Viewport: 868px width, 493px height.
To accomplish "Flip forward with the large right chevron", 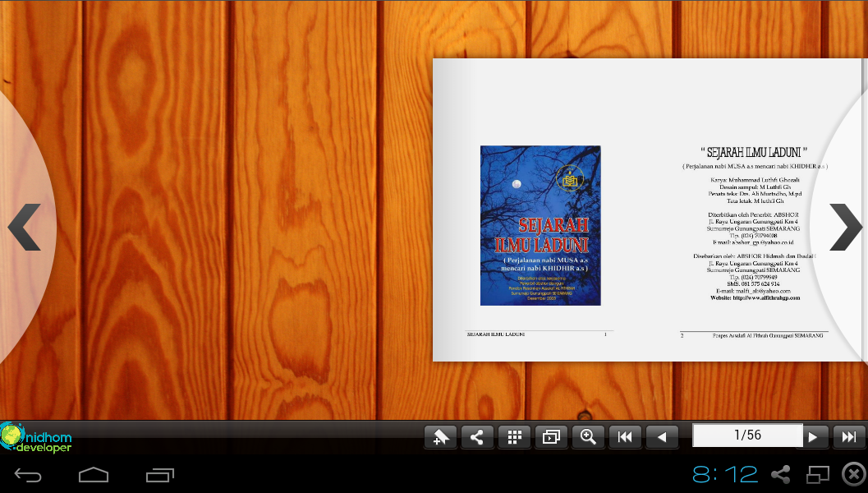I will (x=846, y=227).
